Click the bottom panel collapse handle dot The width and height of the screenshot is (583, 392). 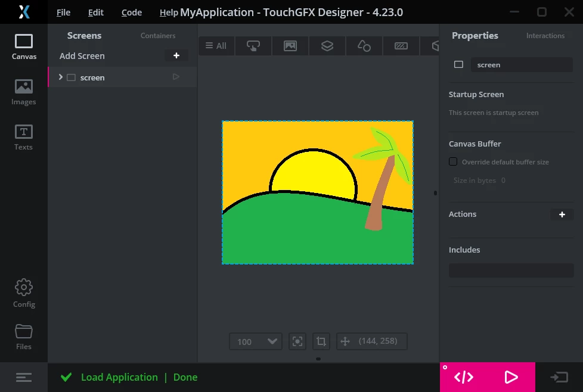tap(318, 359)
